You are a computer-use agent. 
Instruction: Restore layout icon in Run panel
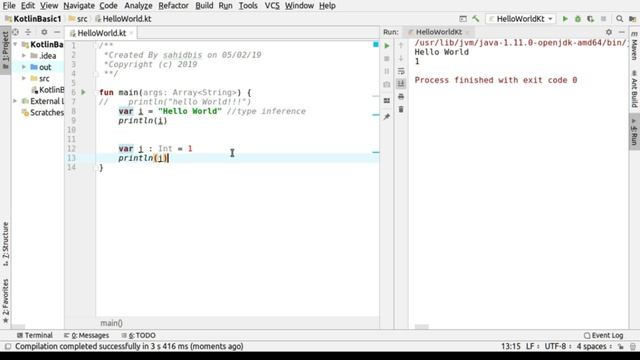coord(387,100)
